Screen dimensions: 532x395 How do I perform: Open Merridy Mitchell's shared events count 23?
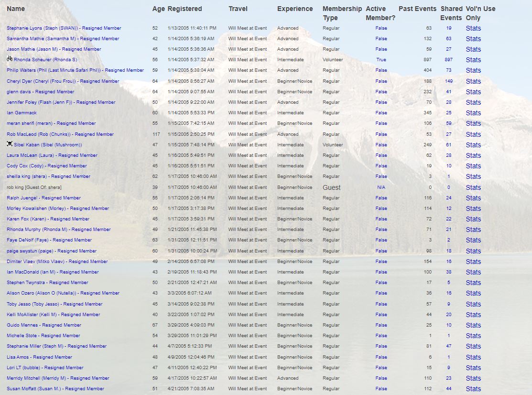pos(448,378)
